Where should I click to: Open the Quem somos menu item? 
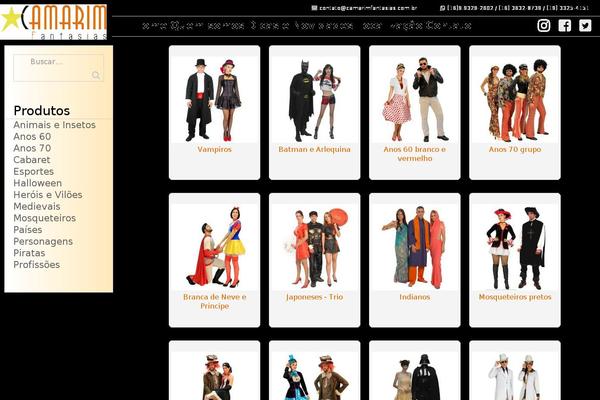207,26
